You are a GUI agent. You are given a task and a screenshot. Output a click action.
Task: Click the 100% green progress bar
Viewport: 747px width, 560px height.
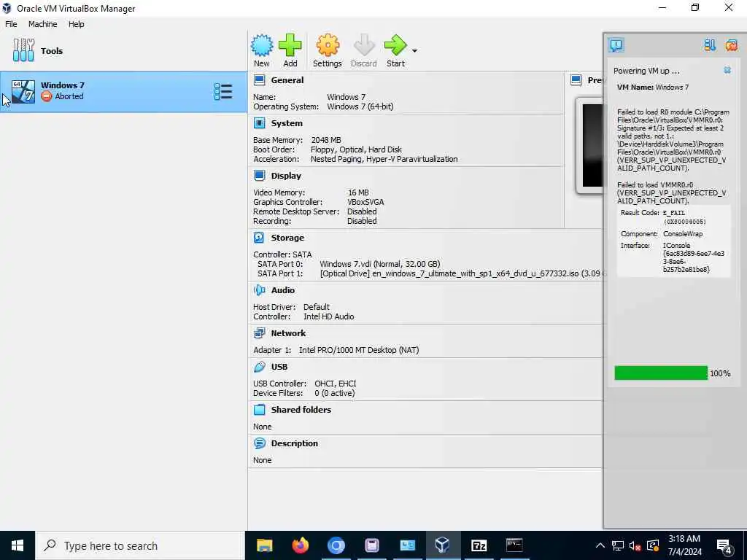[x=661, y=373]
